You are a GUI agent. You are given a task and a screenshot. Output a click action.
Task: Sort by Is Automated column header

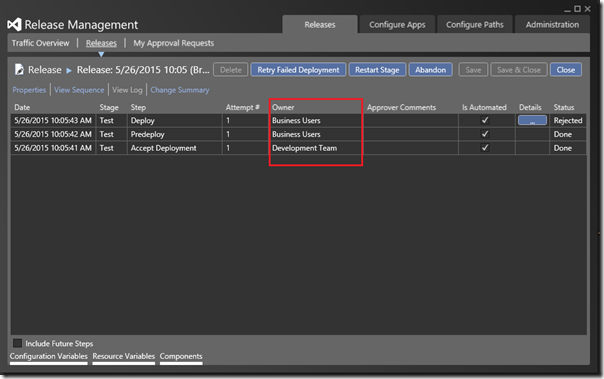[484, 107]
